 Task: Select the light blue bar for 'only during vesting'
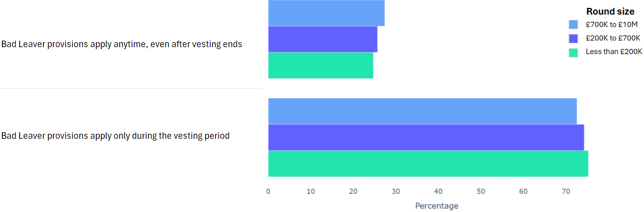pyautogui.click(x=422, y=111)
